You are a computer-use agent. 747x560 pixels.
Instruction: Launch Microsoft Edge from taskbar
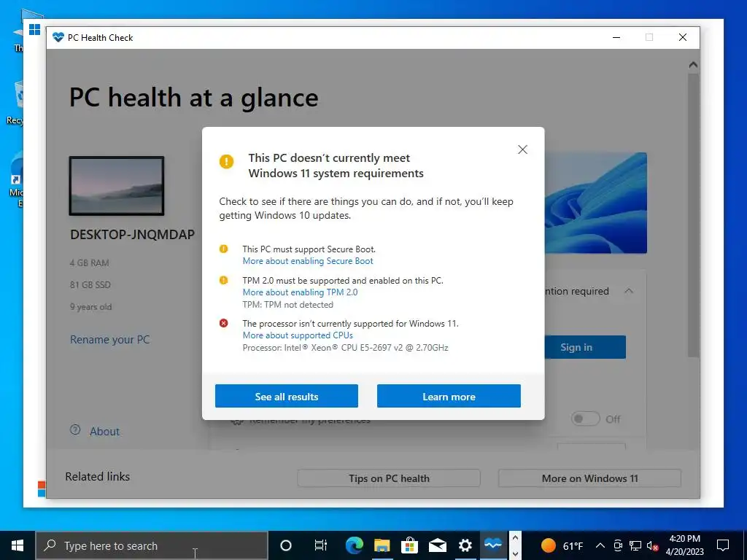click(354, 545)
